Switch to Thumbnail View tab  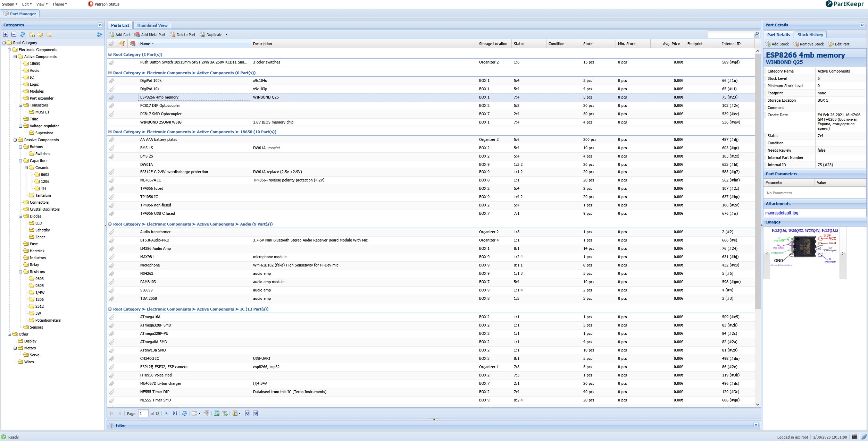tap(152, 25)
